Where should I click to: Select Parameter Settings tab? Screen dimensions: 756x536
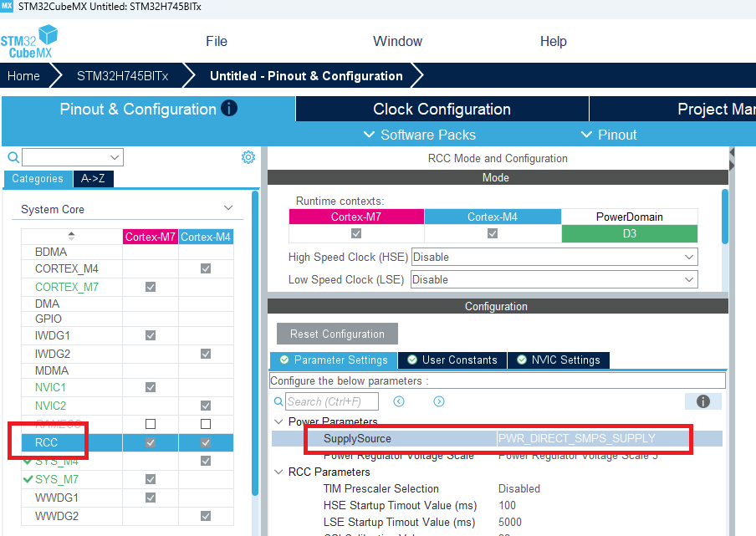[334, 360]
